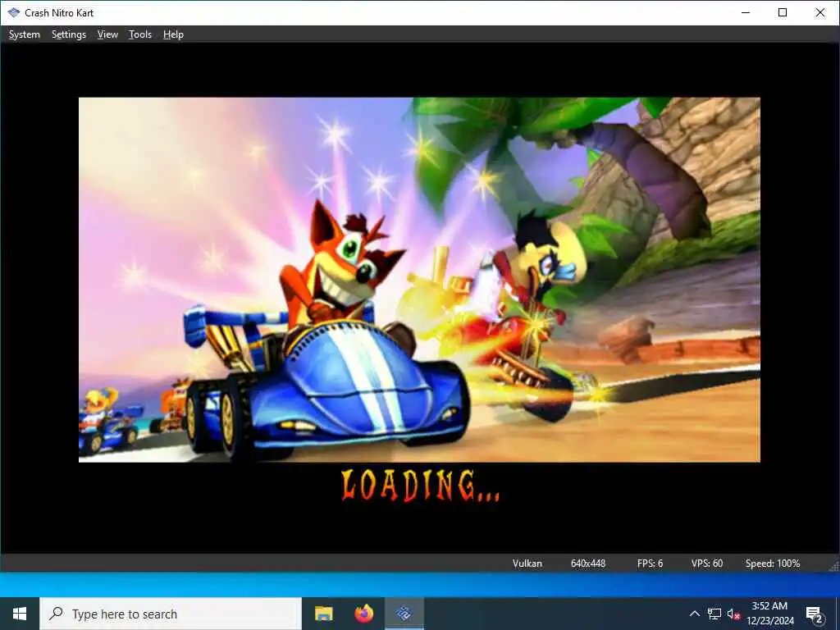
Task: Open the clock showing 3:52 AM
Action: pyautogui.click(x=769, y=614)
